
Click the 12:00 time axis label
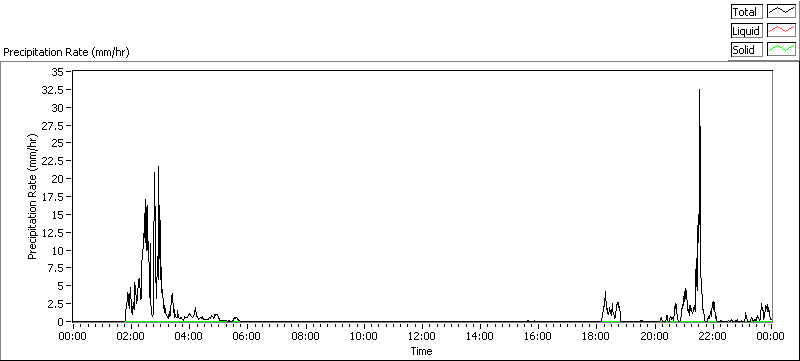422,337
